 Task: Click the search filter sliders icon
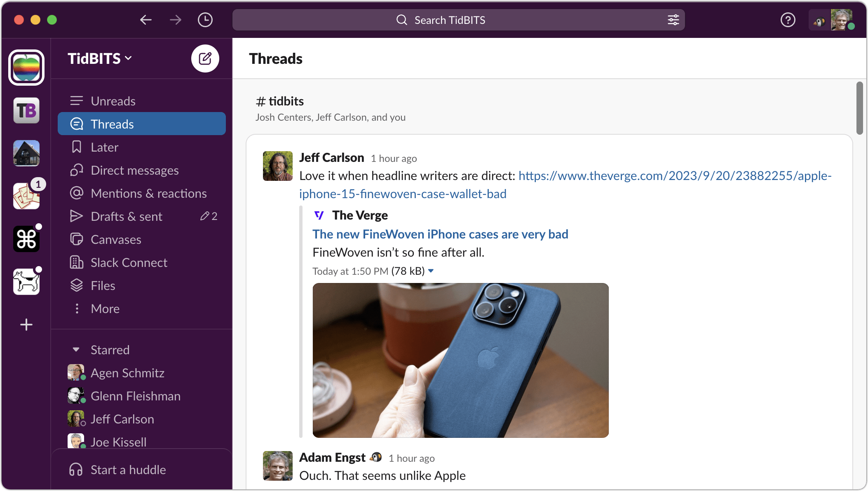[673, 20]
